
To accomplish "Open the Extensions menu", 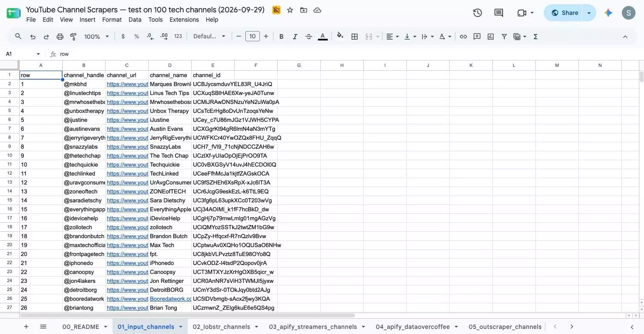I will coord(184,20).
